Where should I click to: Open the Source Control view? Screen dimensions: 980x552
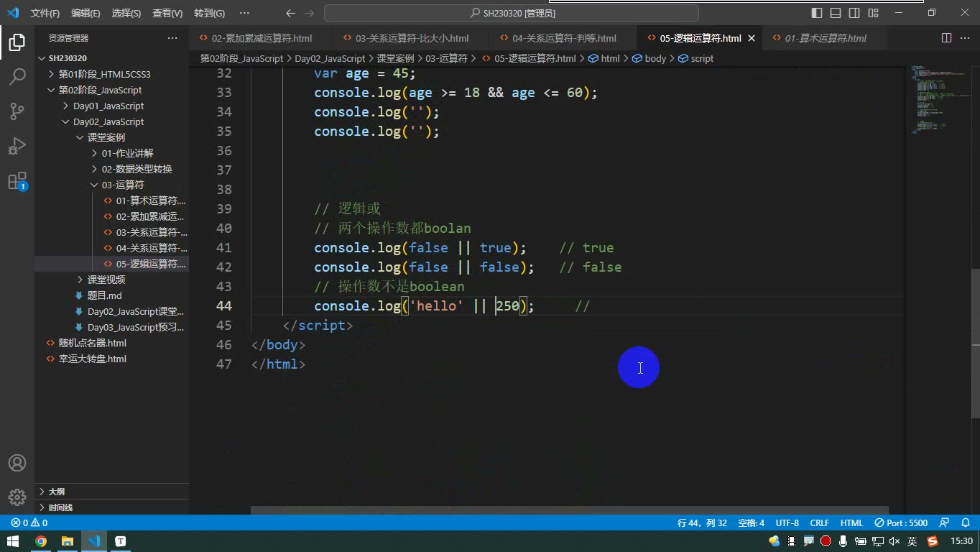[17, 111]
